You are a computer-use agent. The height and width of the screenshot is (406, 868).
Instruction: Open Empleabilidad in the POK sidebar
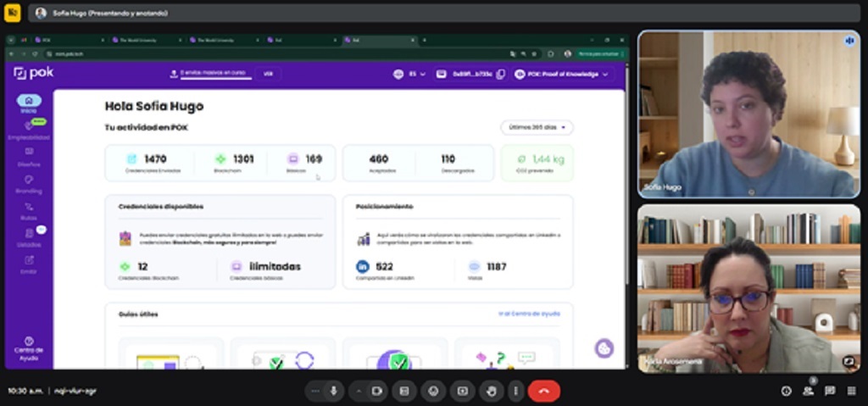pyautogui.click(x=29, y=130)
